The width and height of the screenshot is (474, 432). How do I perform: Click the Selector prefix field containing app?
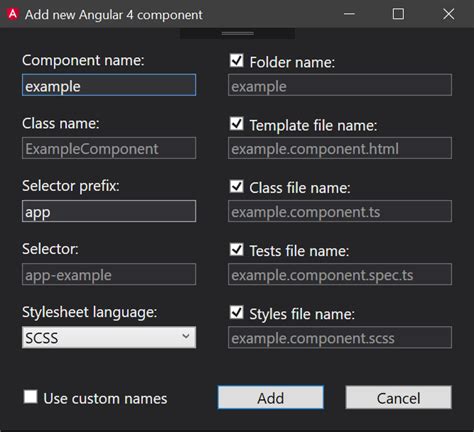109,211
